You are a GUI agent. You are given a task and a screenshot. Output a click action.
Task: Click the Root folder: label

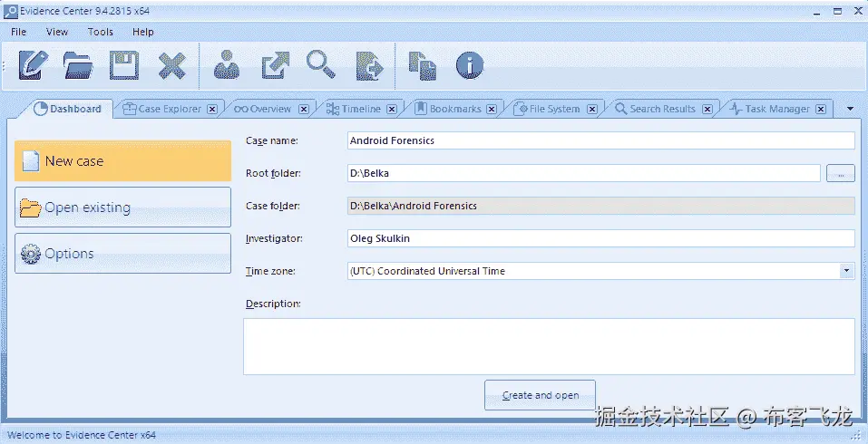(273, 173)
